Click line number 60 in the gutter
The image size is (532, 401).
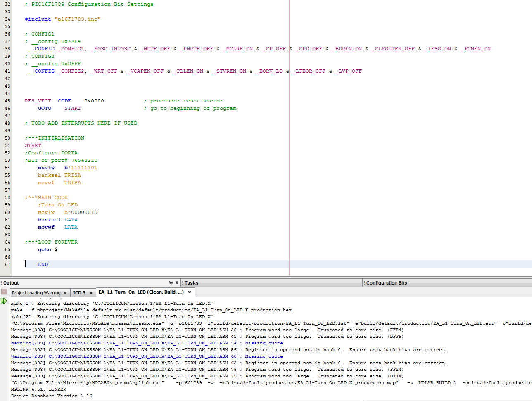coord(7,212)
